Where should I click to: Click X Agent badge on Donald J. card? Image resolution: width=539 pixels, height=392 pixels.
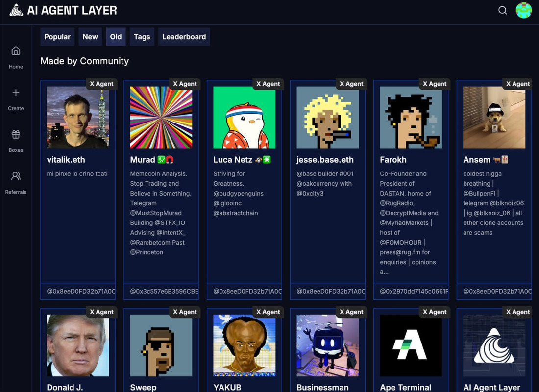101,312
